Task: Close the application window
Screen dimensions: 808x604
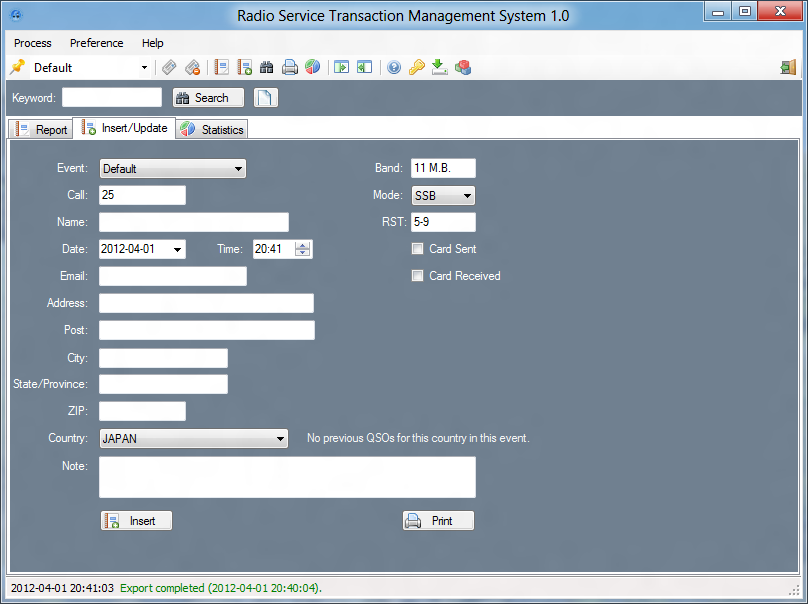Action: click(x=780, y=11)
